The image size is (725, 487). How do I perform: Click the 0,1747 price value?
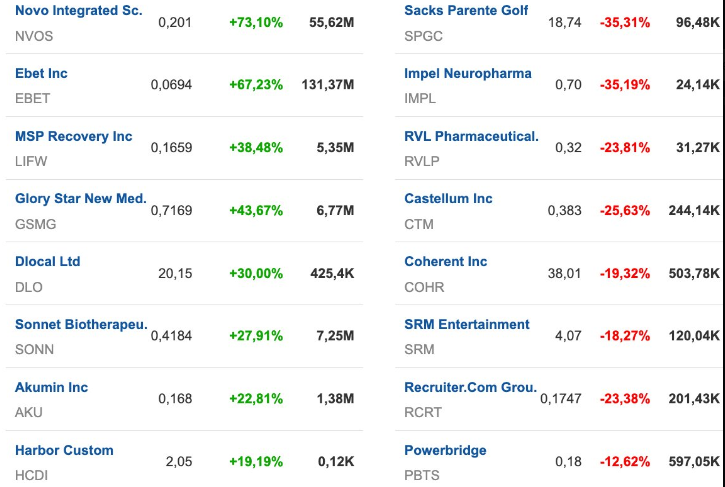click(561, 399)
